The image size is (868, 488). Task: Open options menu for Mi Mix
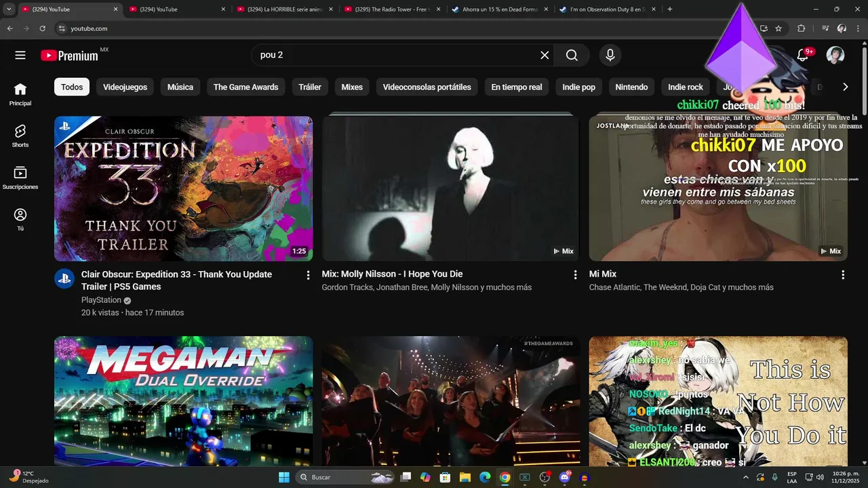843,275
